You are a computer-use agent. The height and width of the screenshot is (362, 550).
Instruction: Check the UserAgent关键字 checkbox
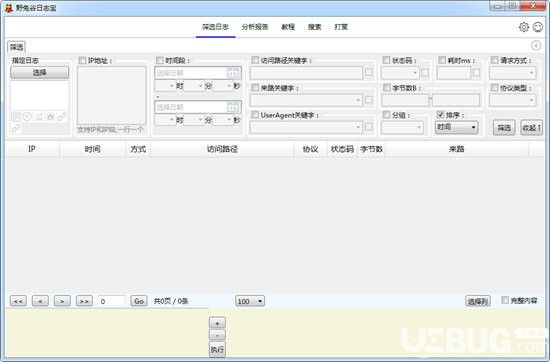click(255, 114)
